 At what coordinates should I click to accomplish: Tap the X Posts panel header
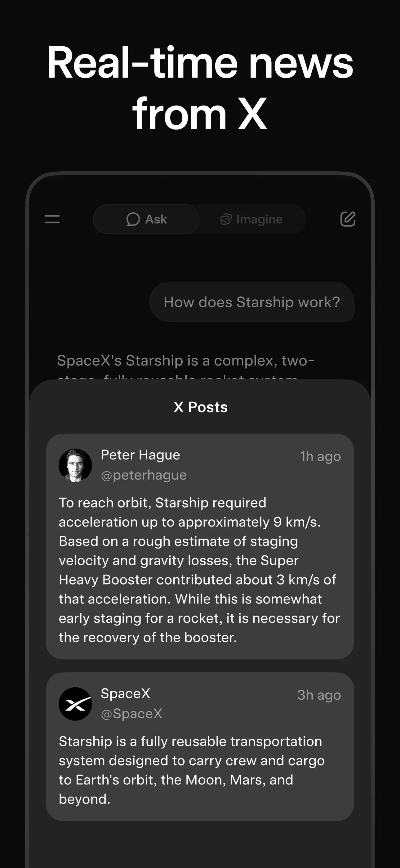(x=200, y=407)
